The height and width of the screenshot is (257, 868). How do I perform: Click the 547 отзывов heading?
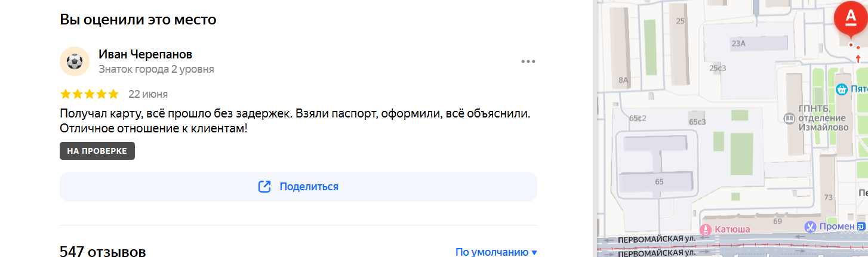click(103, 252)
